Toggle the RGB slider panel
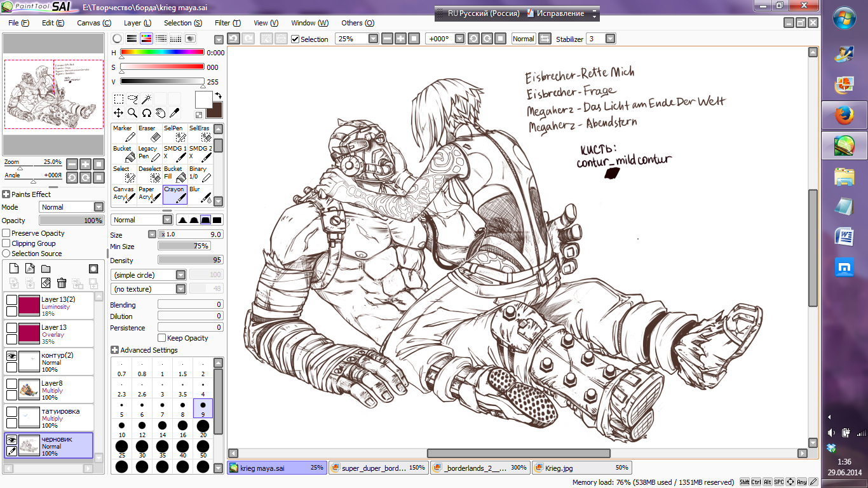 [x=132, y=39]
